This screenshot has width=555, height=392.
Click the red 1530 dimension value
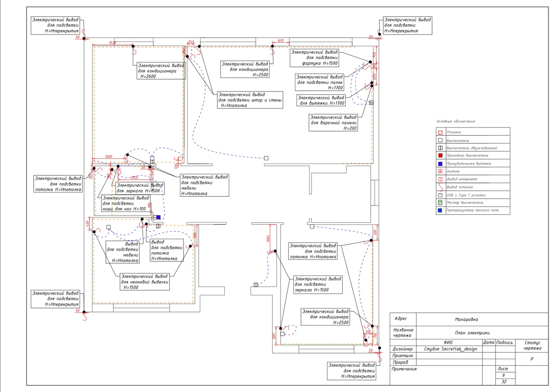coord(113,43)
